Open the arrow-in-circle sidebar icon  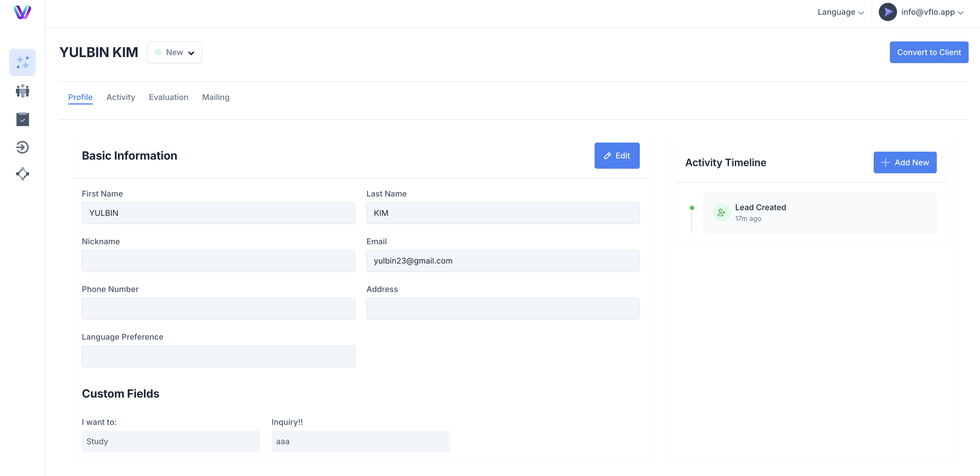click(22, 147)
